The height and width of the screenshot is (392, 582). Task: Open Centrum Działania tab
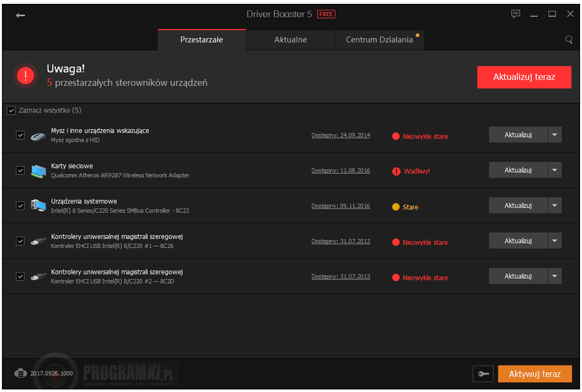pos(380,40)
